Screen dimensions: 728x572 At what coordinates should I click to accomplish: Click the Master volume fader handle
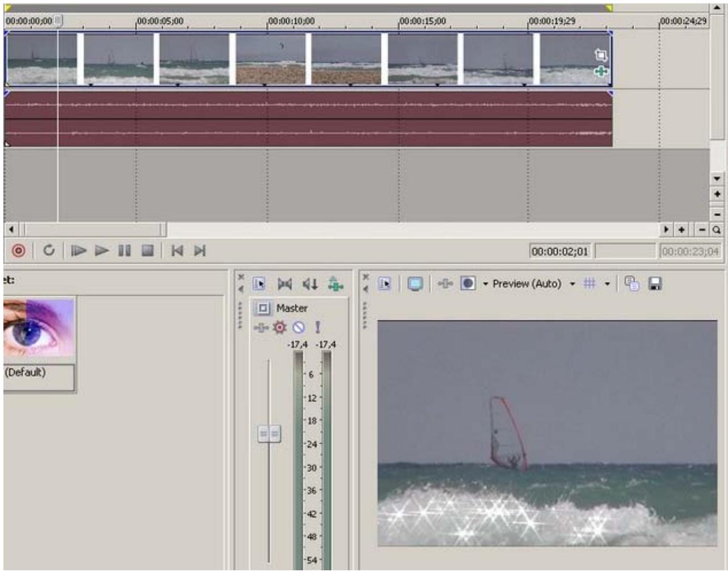click(x=269, y=434)
